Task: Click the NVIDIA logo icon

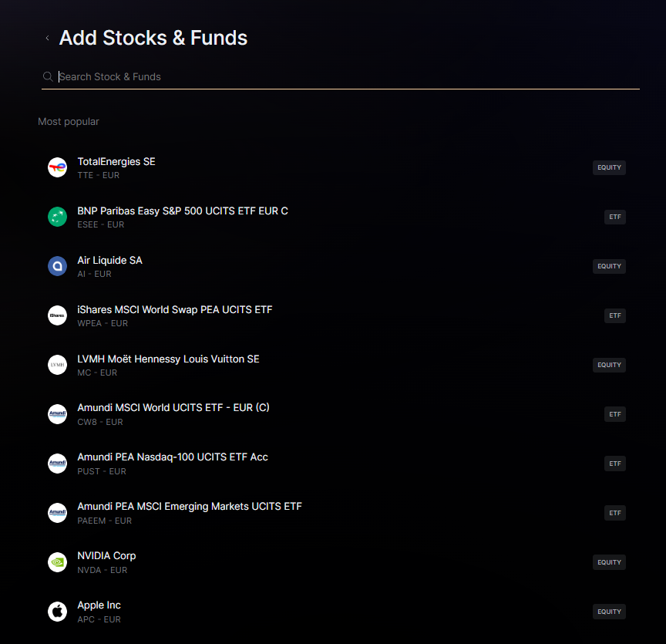Action: click(58, 562)
